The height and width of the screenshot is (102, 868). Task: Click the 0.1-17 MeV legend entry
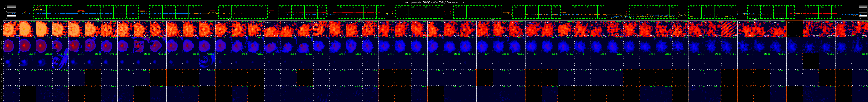[40, 10]
